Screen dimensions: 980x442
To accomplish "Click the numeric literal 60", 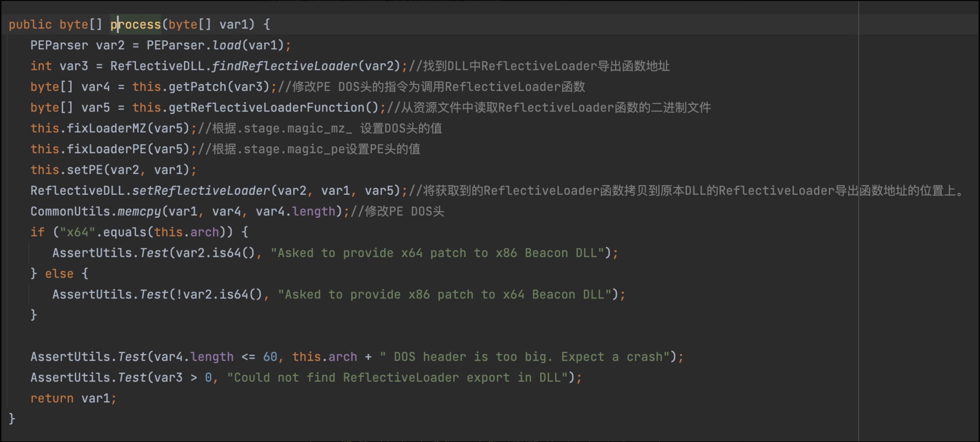I will [270, 357].
